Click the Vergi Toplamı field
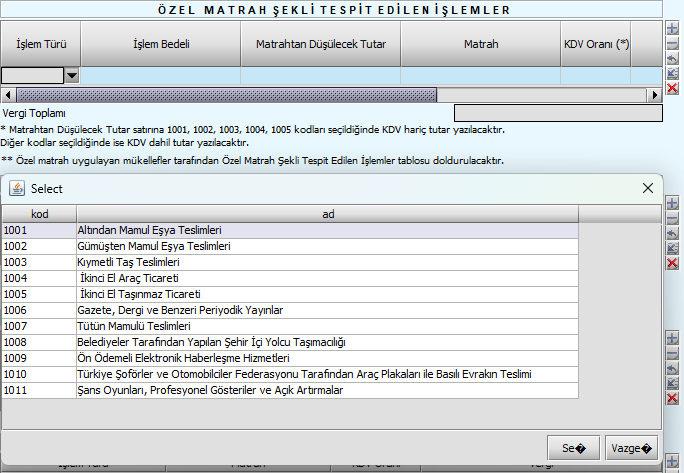This screenshot has width=684, height=473. 558,113
